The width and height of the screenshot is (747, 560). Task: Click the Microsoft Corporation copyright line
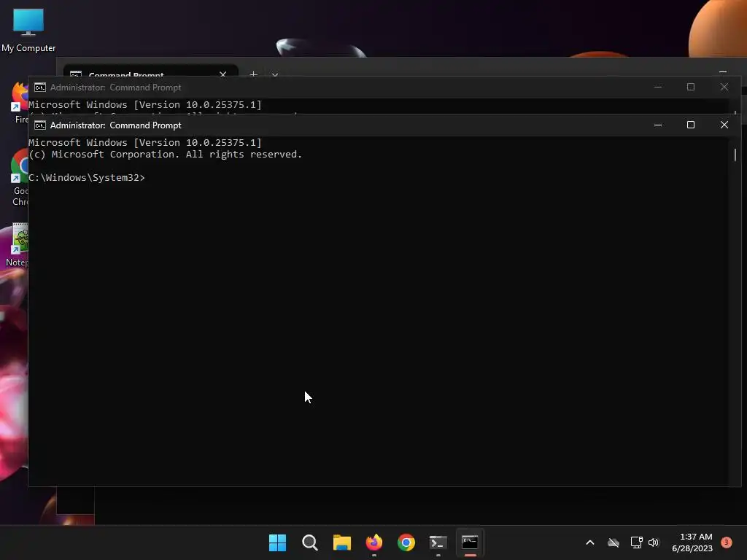pos(166,155)
